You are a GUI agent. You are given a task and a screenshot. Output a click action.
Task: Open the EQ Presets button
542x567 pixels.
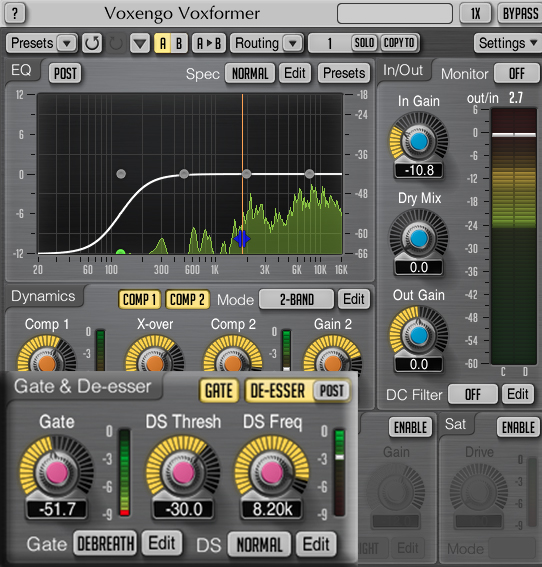pos(344,73)
